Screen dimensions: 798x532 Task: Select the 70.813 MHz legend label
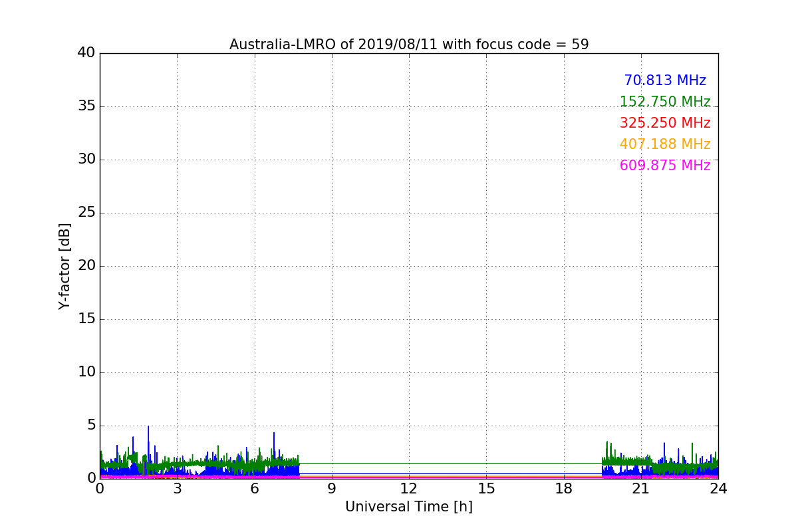665,80
